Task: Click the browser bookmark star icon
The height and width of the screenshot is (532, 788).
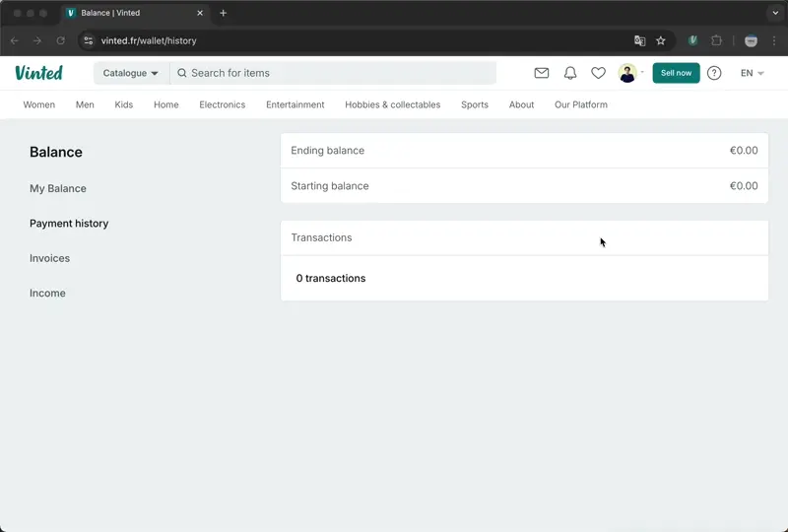Action: click(x=661, y=40)
